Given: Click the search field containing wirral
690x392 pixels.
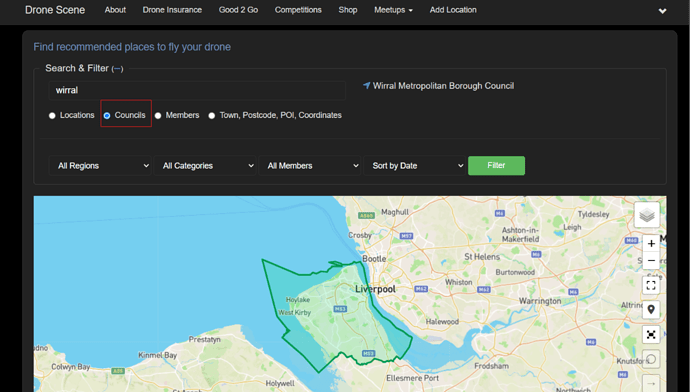Looking at the screenshot, I should (x=197, y=90).
